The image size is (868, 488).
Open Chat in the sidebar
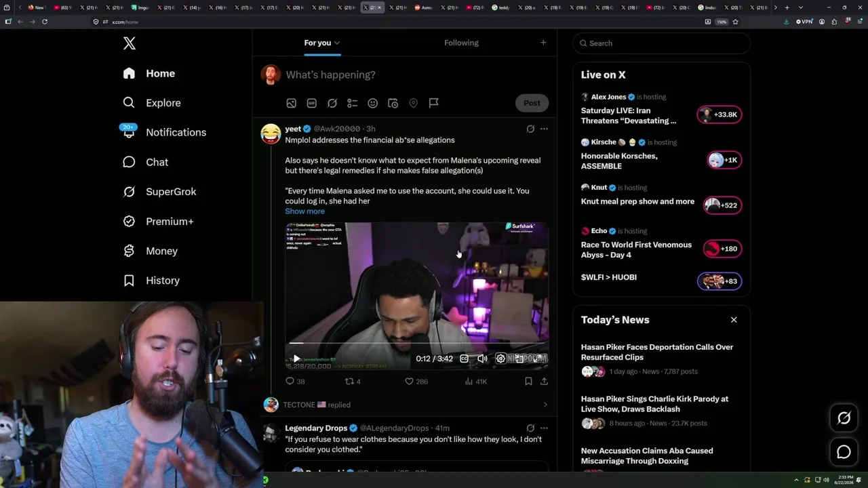pyautogui.click(x=145, y=162)
